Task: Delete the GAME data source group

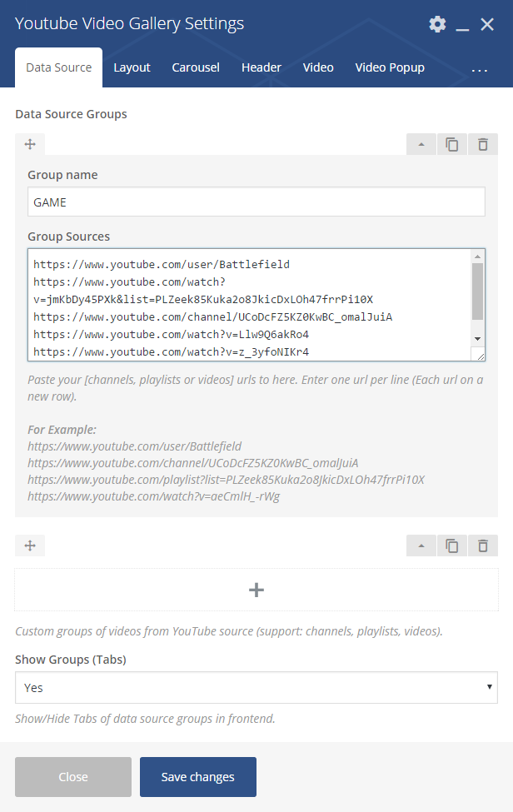Action: click(x=483, y=144)
